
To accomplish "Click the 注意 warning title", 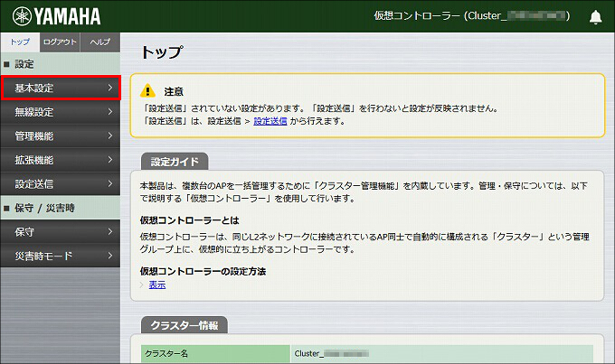I will [x=174, y=92].
